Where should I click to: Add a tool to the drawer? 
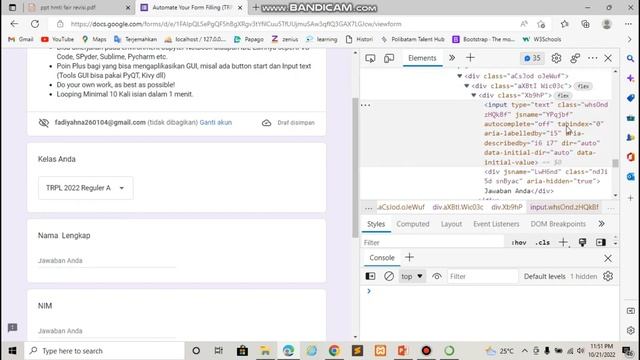(409, 258)
